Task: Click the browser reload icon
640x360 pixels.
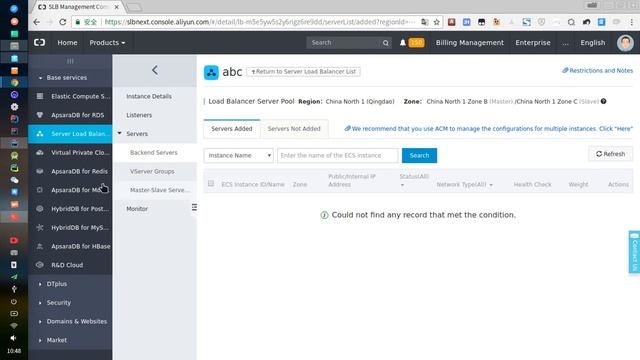Action: coord(62,22)
